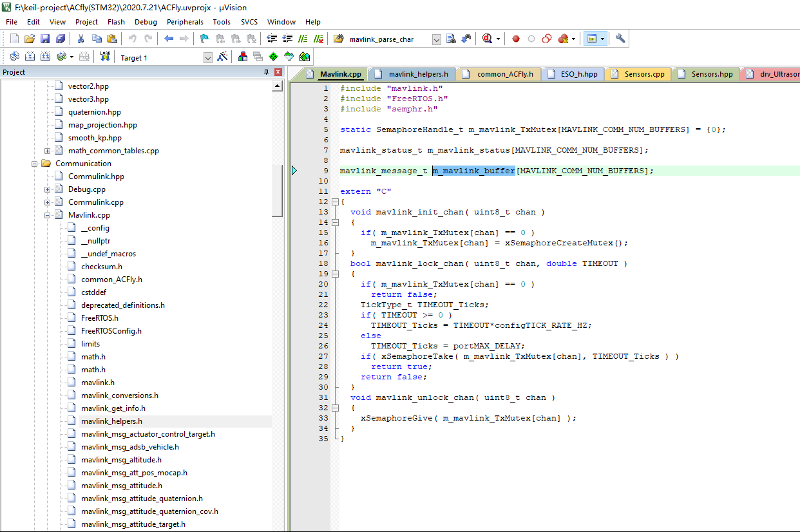Indent the selected lines using the toolbar icon
The width and height of the screenshot is (800, 532).
point(272,39)
